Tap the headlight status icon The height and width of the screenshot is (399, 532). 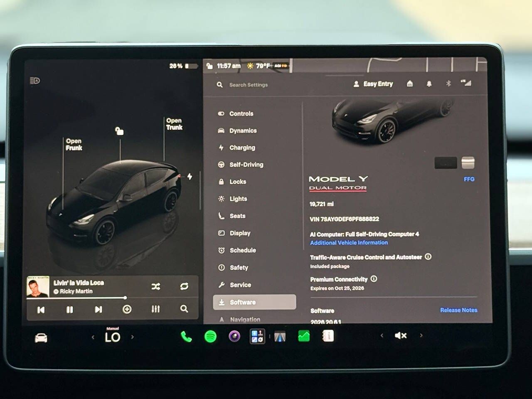pyautogui.click(x=35, y=81)
